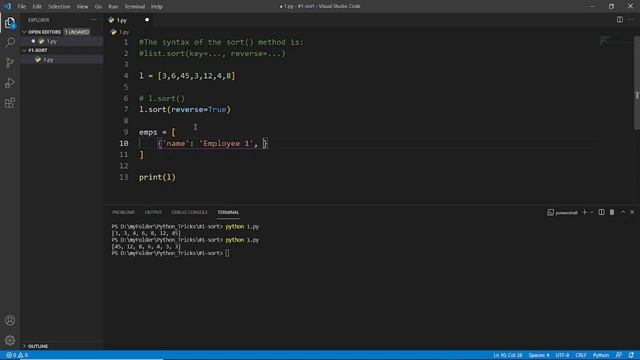Switch to the Terminal panel tab
Image resolution: width=640 pixels, height=360 pixels.
point(228,212)
